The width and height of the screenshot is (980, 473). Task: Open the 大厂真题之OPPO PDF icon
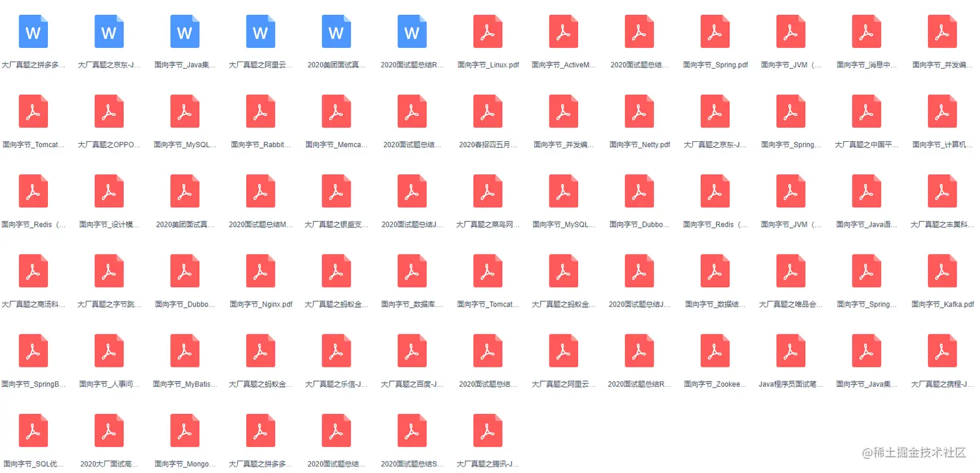[109, 111]
